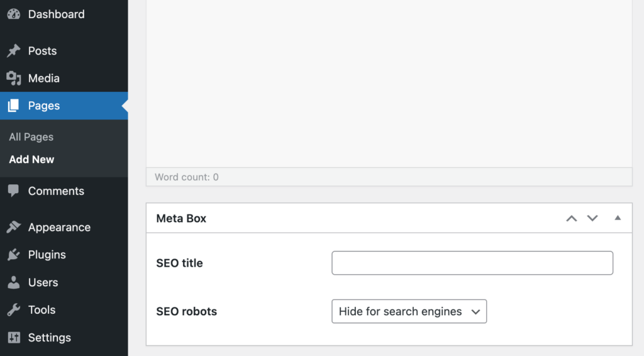The image size is (644, 356).
Task: Go to All Pages submenu link
Action: coord(31,137)
